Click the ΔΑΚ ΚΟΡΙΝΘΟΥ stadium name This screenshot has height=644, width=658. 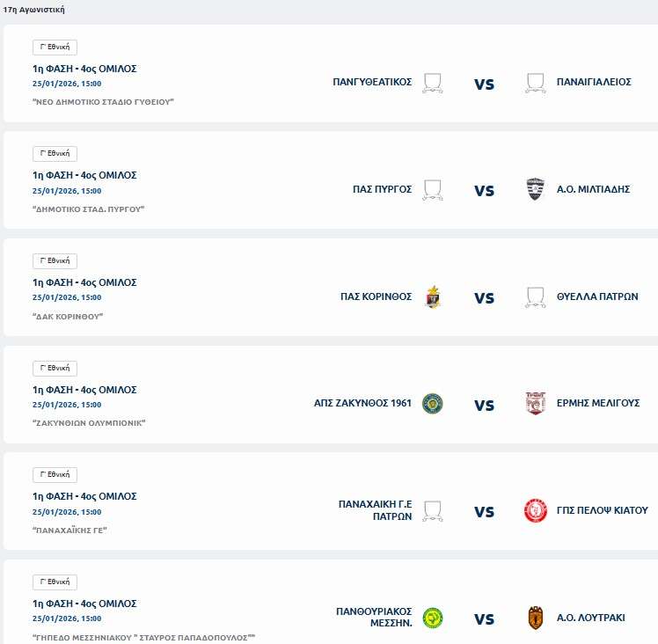click(68, 316)
